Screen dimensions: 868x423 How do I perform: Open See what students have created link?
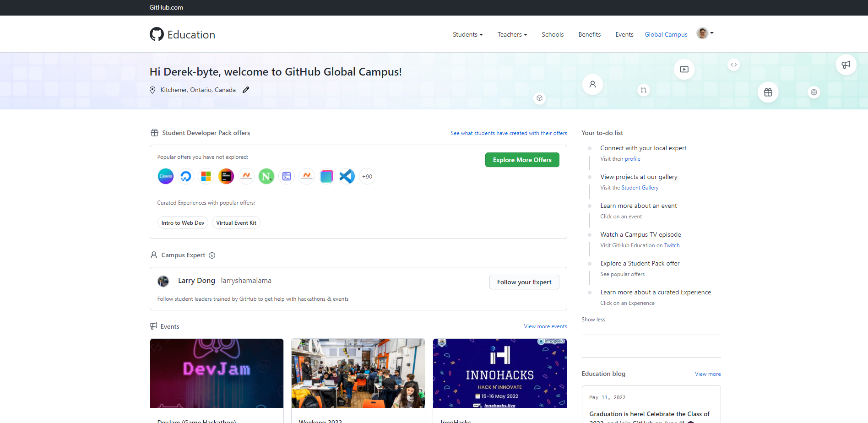tap(509, 133)
